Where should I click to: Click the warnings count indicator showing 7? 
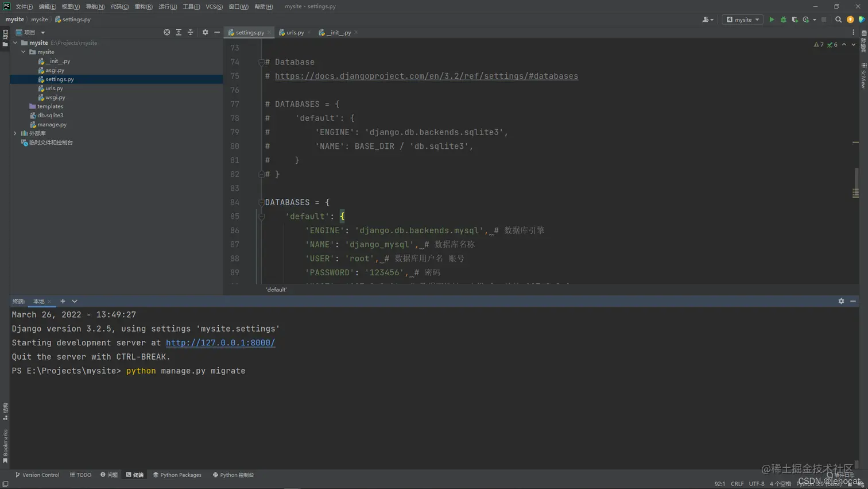pos(819,44)
